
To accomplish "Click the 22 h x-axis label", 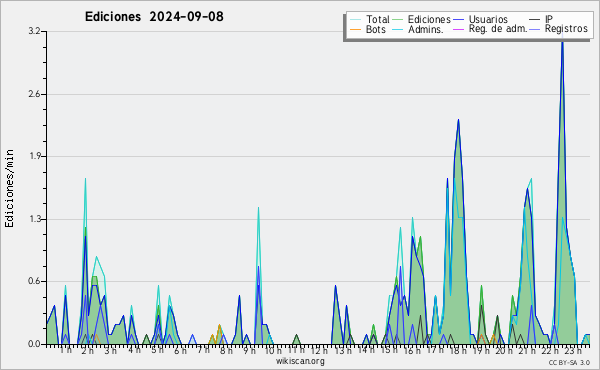I will (x=550, y=351).
